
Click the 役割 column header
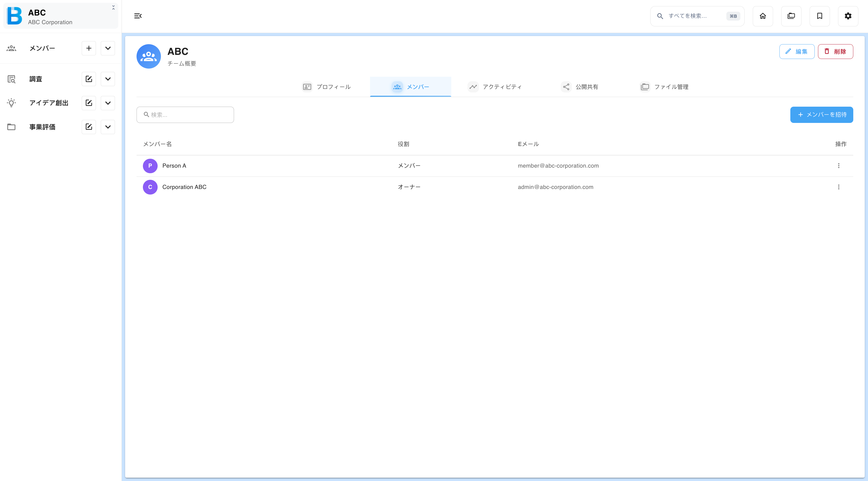click(x=403, y=144)
